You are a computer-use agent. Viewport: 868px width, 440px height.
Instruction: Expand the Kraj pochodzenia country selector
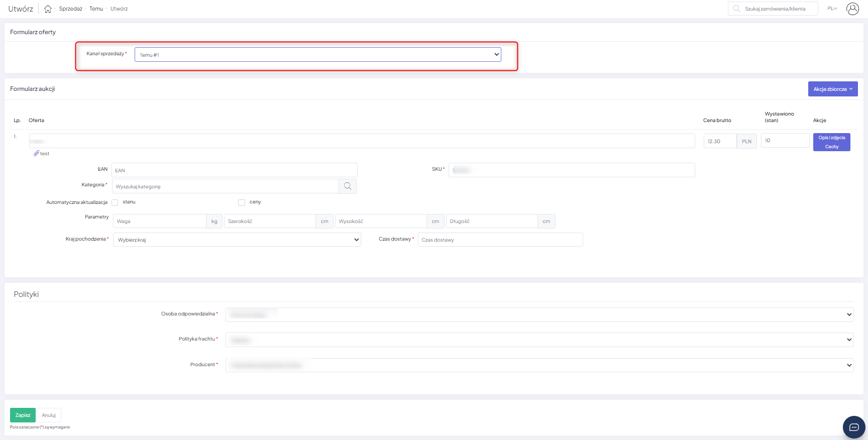(237, 240)
